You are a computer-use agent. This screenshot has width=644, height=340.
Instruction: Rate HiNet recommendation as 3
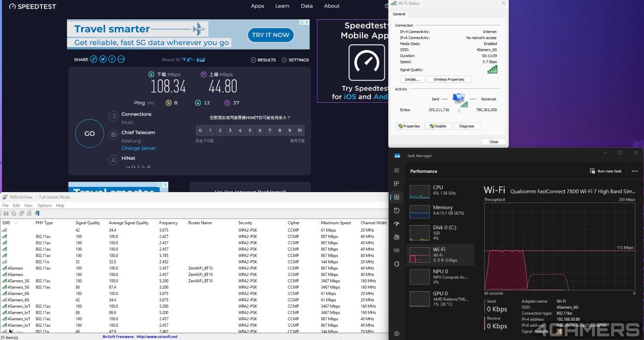230,130
